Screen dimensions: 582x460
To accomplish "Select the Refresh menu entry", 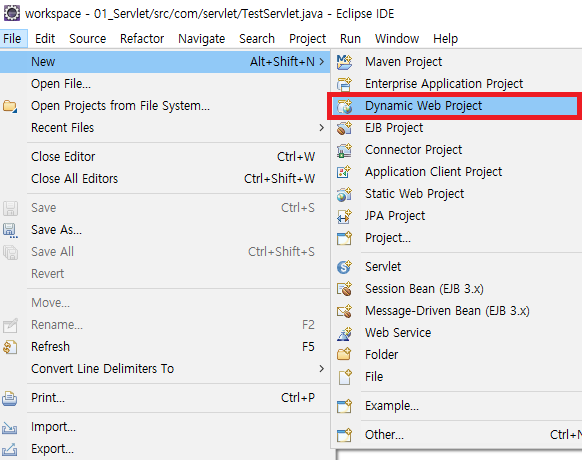I will click(165, 347).
